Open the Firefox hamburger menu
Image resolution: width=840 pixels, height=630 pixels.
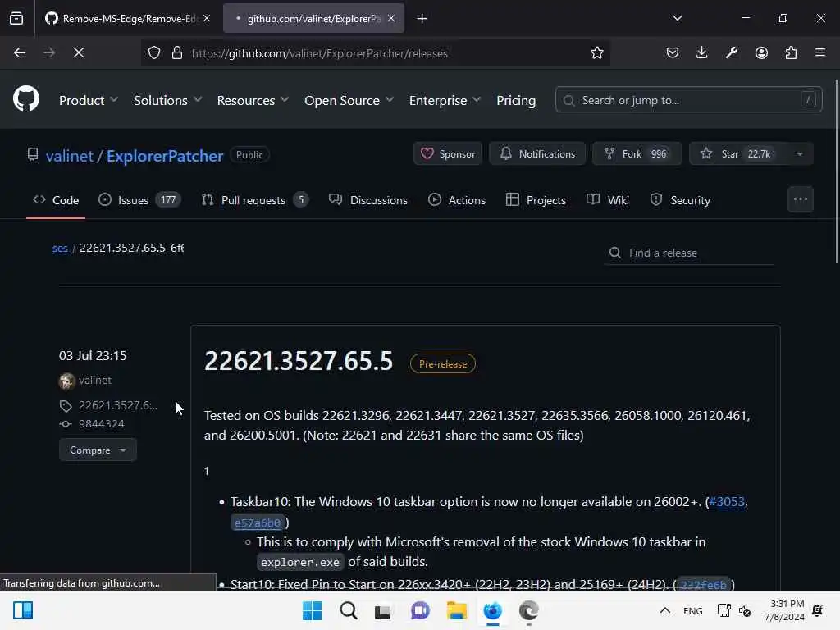820,52
